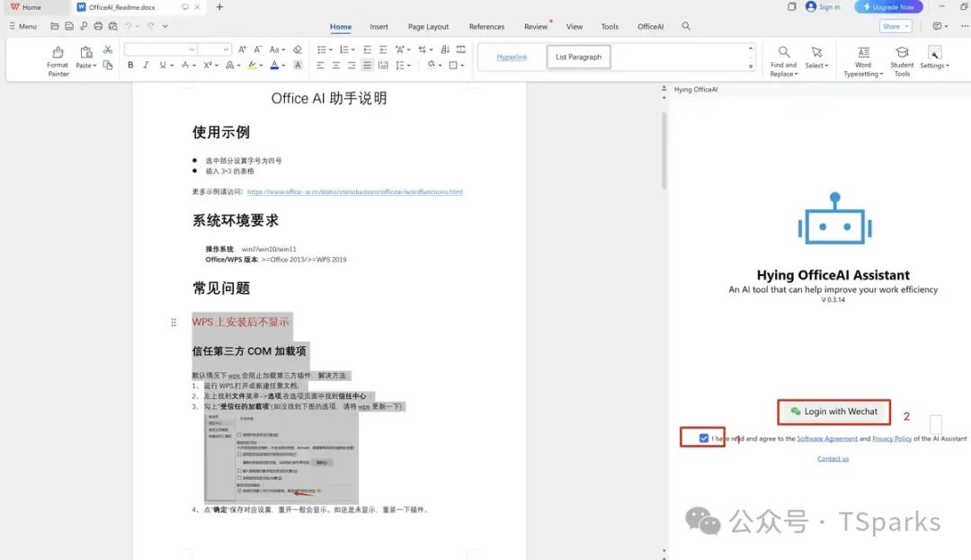
Task: Open the main Menu
Action: point(22,26)
